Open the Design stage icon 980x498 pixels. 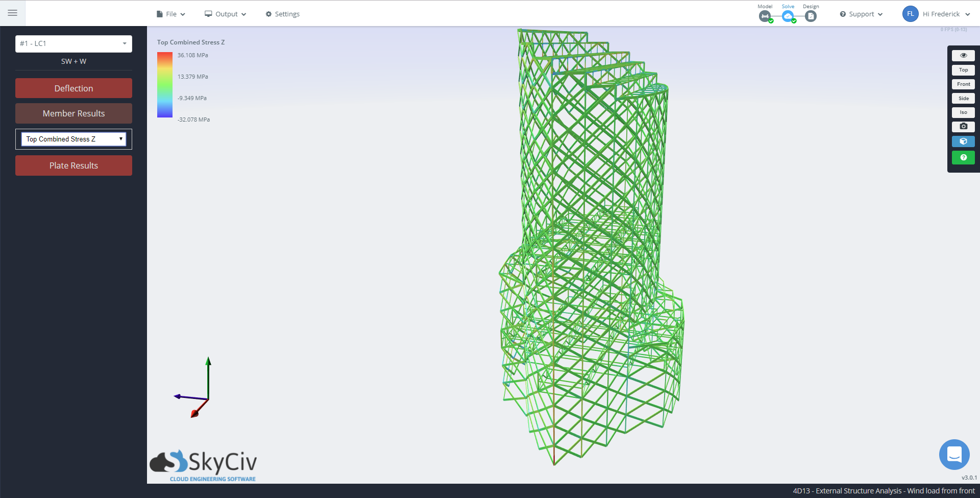click(x=811, y=16)
